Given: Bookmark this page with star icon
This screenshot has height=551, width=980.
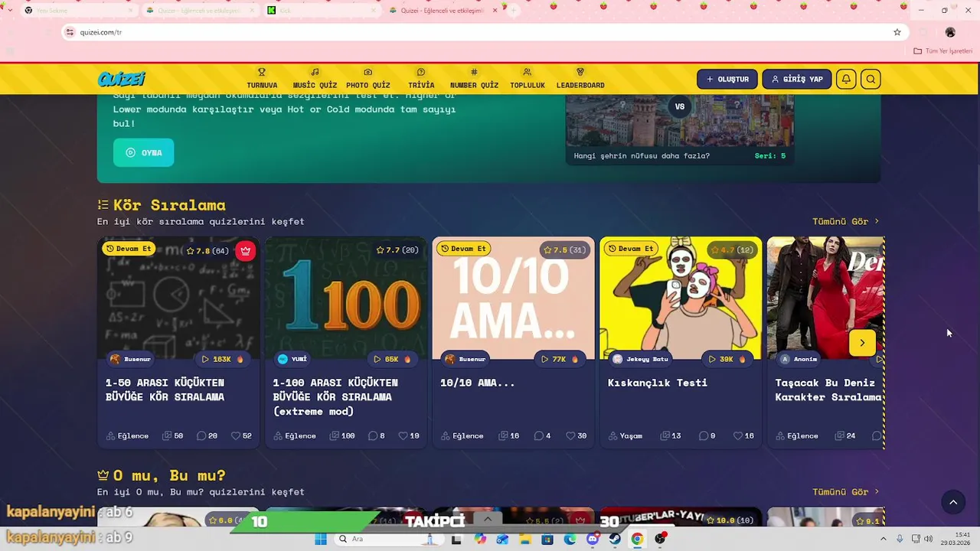Looking at the screenshot, I should (897, 32).
